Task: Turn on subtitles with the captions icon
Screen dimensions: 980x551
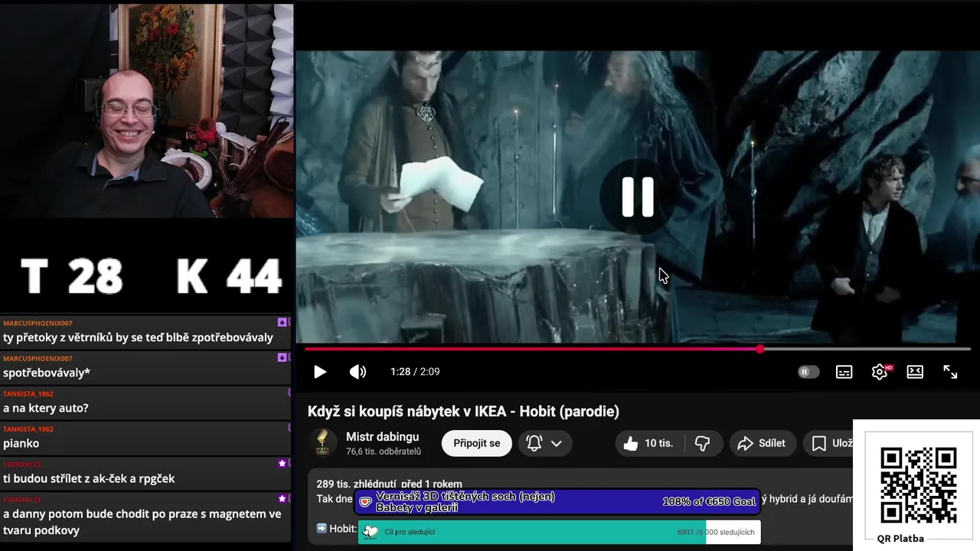Action: tap(844, 372)
